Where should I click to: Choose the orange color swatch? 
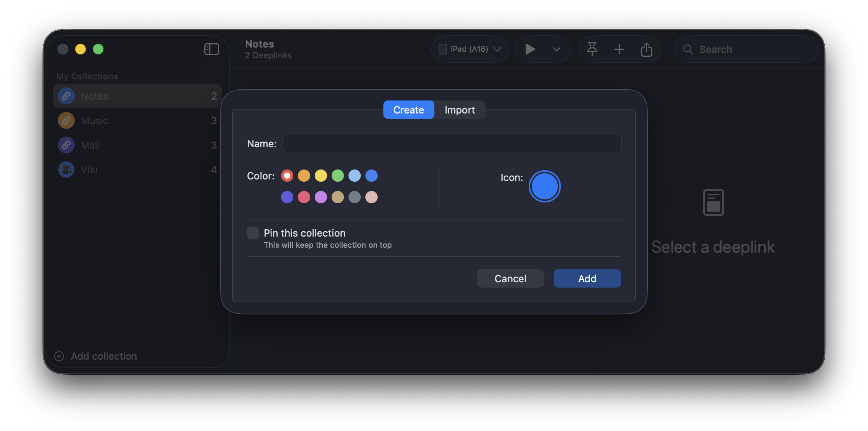click(x=304, y=176)
